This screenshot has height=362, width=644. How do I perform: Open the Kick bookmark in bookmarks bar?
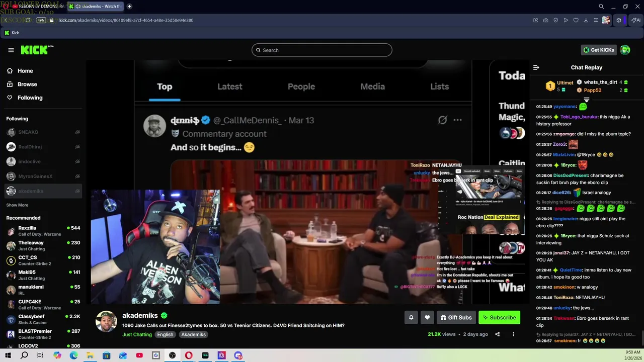12,33
